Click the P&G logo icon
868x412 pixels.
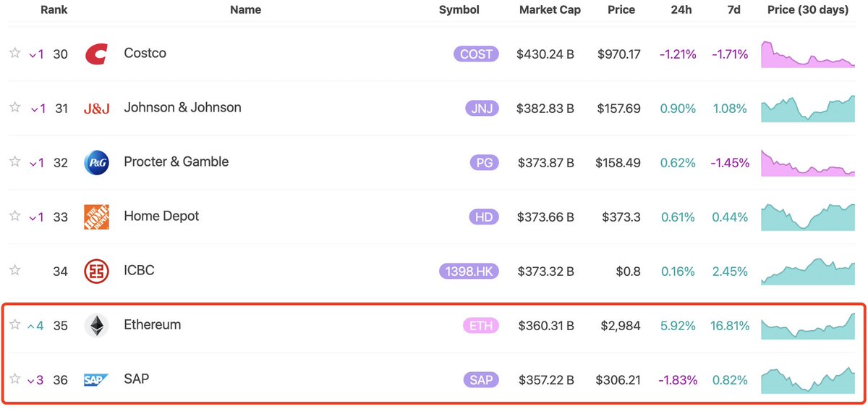(96, 163)
